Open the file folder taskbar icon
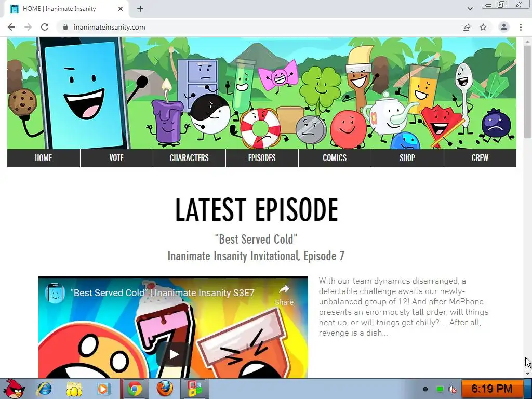Image resolution: width=532 pixels, height=399 pixels. tap(74, 389)
